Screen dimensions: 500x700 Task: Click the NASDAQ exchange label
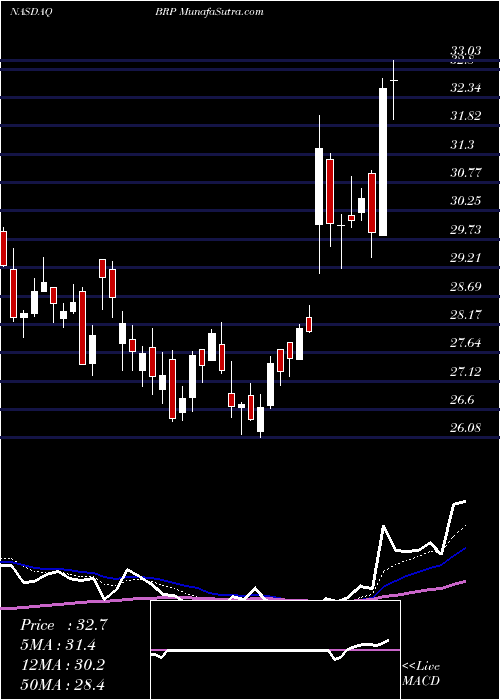(31, 12)
